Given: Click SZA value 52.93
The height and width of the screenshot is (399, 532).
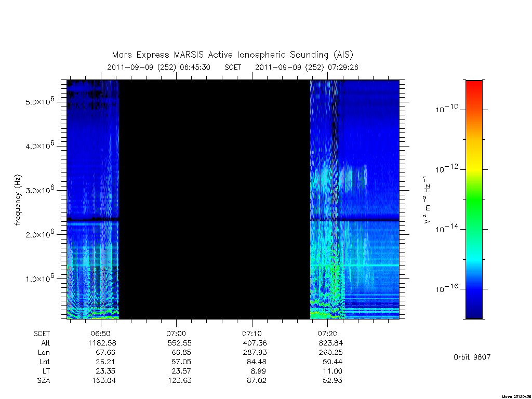Looking at the screenshot, I should 332,381.
